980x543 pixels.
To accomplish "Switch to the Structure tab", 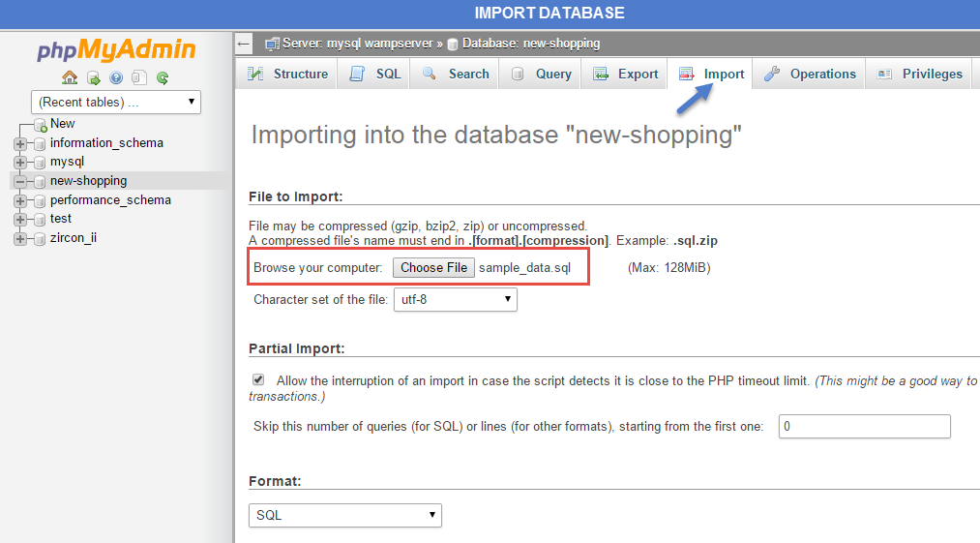I will pyautogui.click(x=287, y=74).
